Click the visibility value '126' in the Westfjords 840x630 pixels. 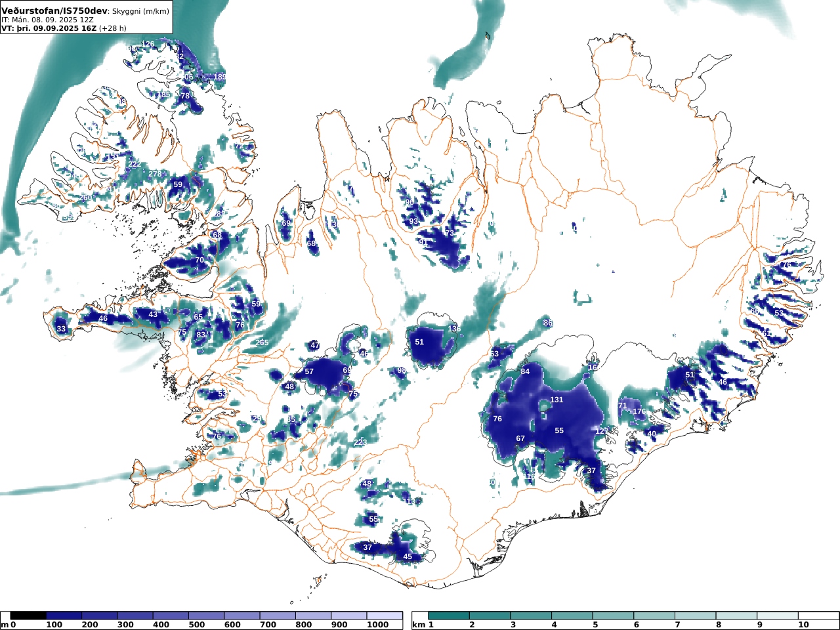(148, 44)
